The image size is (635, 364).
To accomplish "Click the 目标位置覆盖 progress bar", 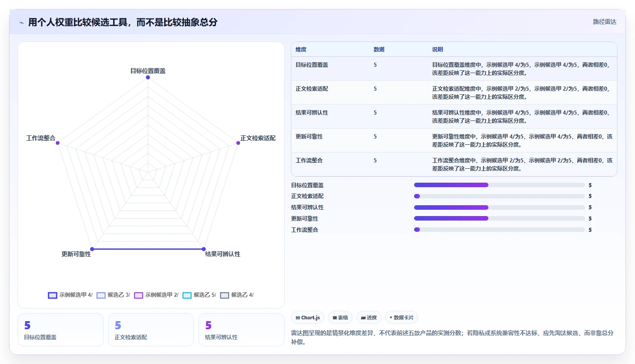I will [x=499, y=185].
